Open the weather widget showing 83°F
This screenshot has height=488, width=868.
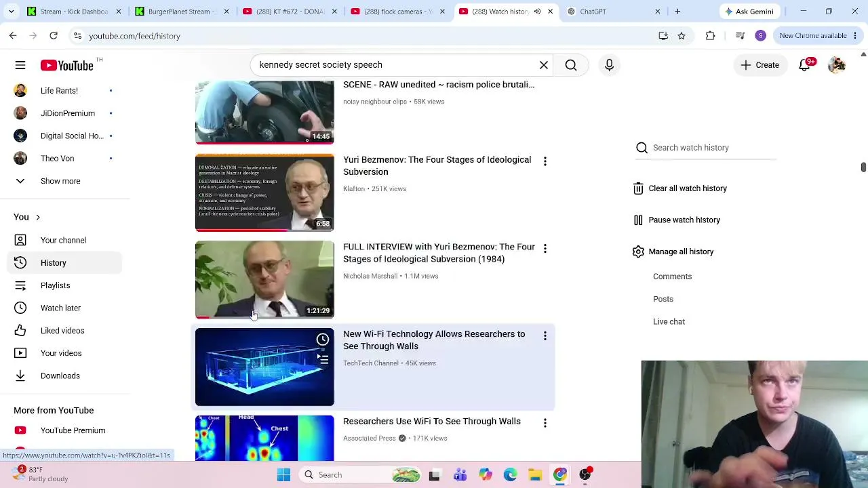(41, 474)
